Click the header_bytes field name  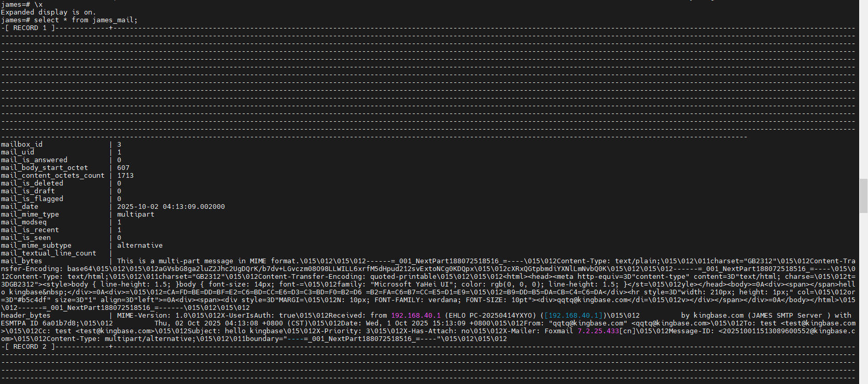tap(25, 316)
